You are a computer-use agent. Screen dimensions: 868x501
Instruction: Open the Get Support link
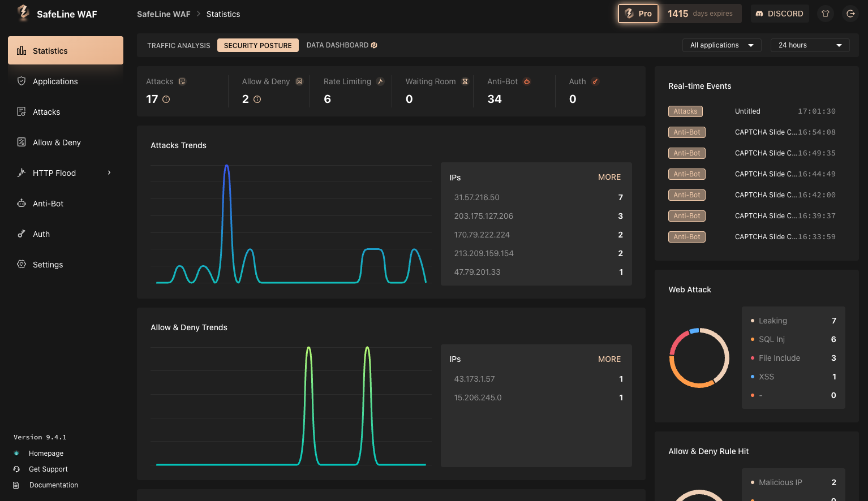point(48,469)
